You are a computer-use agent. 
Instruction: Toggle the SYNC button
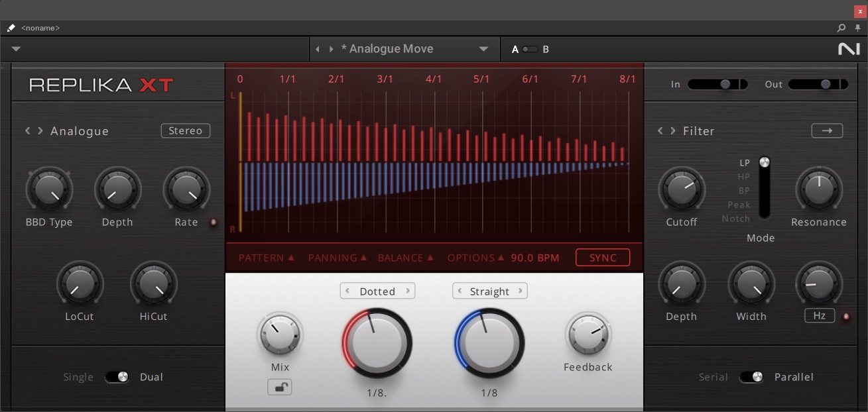click(603, 258)
